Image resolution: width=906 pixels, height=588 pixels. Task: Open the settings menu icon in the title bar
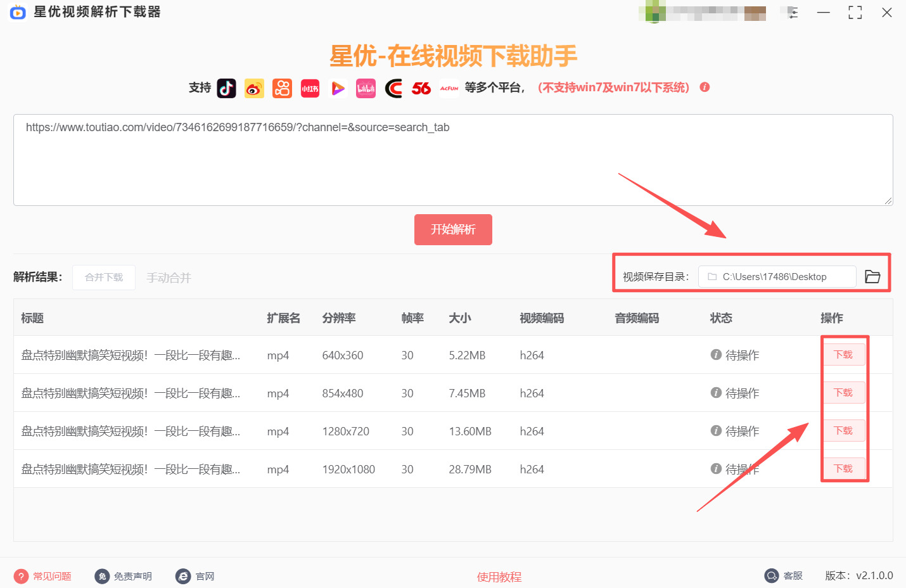click(x=792, y=13)
